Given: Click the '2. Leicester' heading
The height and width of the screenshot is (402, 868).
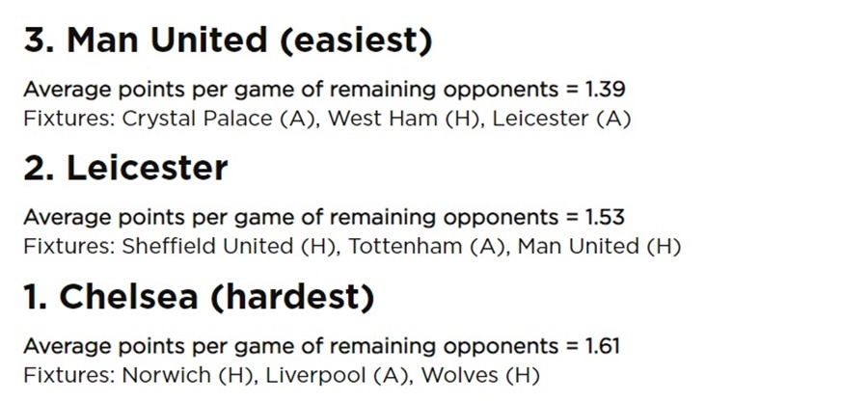Looking at the screenshot, I should pos(125,168).
